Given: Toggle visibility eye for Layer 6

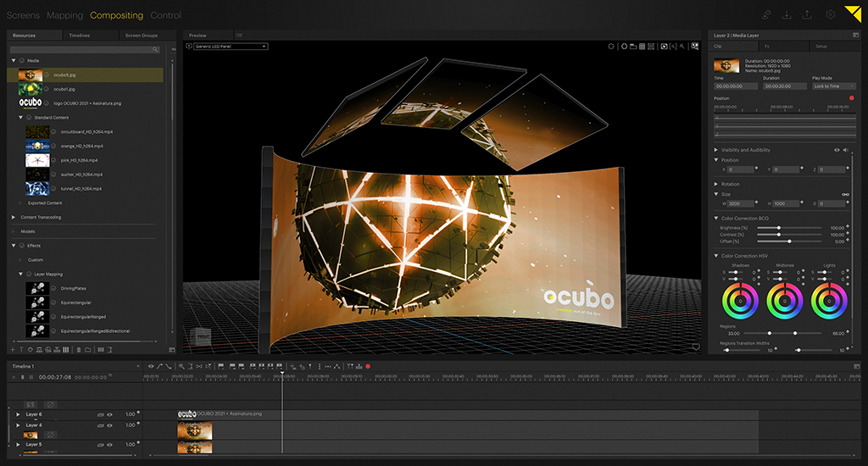Looking at the screenshot, I should tap(109, 414).
